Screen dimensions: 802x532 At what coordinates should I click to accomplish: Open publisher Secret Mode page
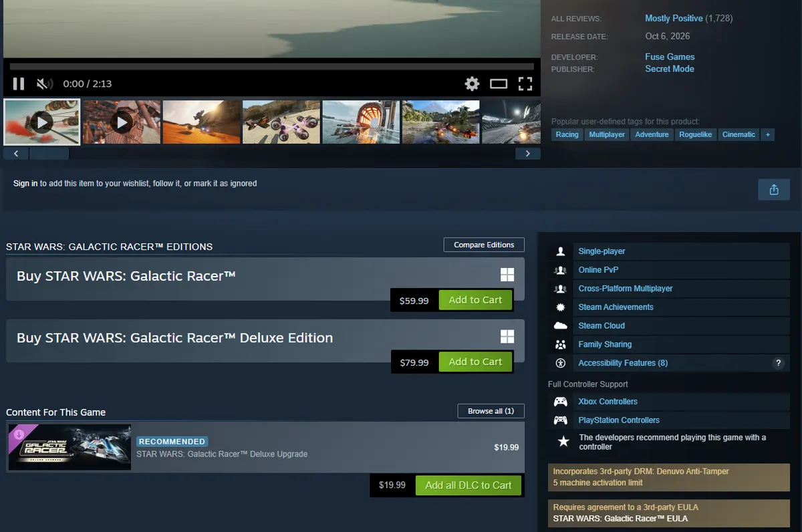(x=670, y=69)
